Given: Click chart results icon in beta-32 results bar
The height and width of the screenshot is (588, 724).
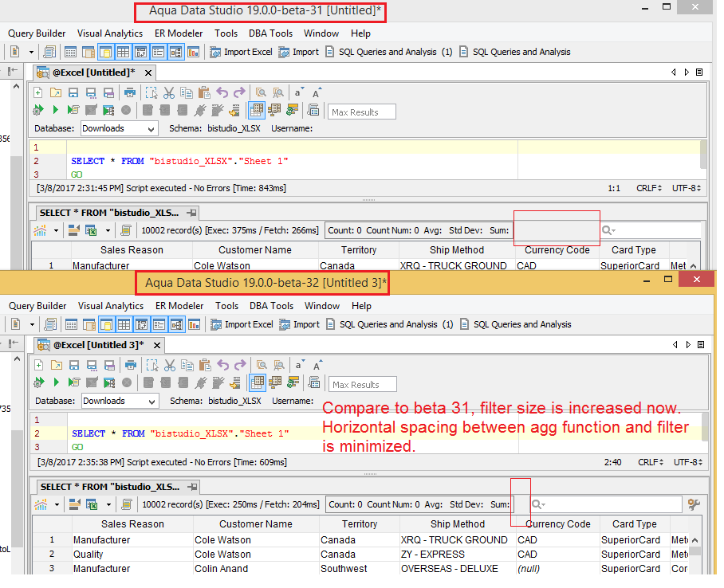Looking at the screenshot, I should coord(41,504).
